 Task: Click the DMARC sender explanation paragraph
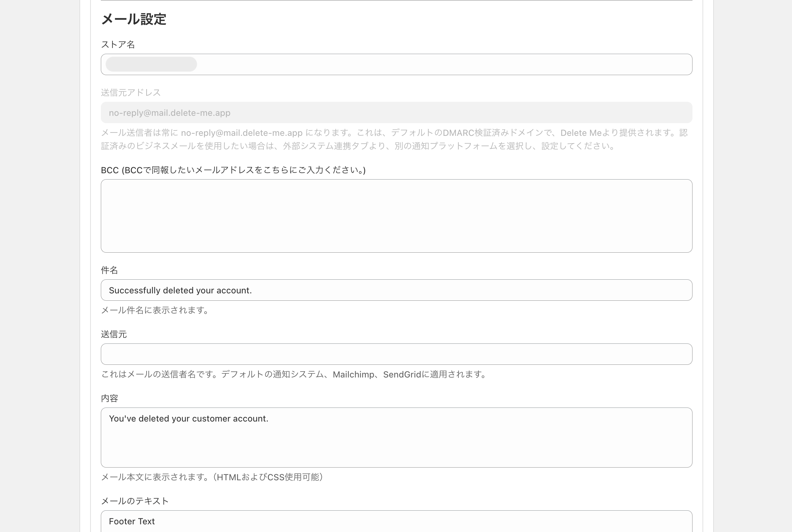tap(394, 139)
